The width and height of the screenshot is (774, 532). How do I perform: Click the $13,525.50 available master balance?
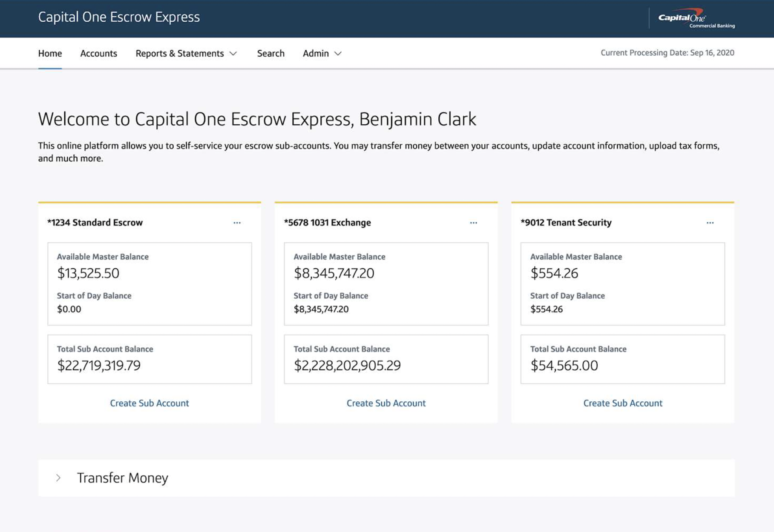(88, 273)
